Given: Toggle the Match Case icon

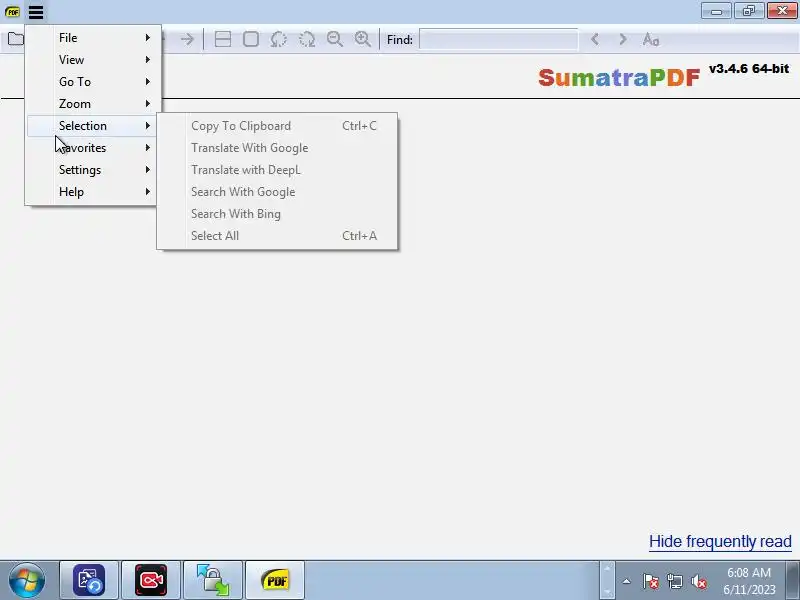Looking at the screenshot, I should pos(651,39).
